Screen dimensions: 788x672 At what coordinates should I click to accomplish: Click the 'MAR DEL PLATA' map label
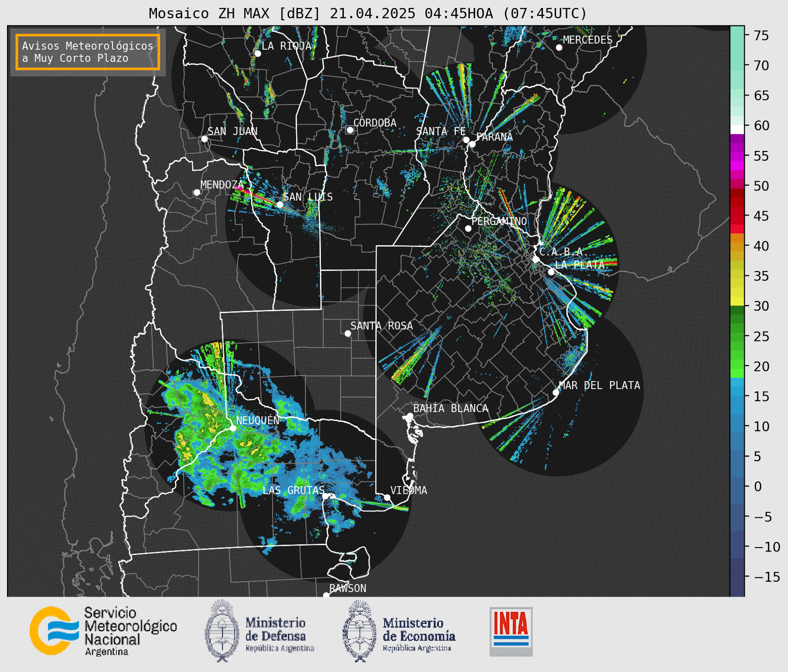click(x=599, y=385)
